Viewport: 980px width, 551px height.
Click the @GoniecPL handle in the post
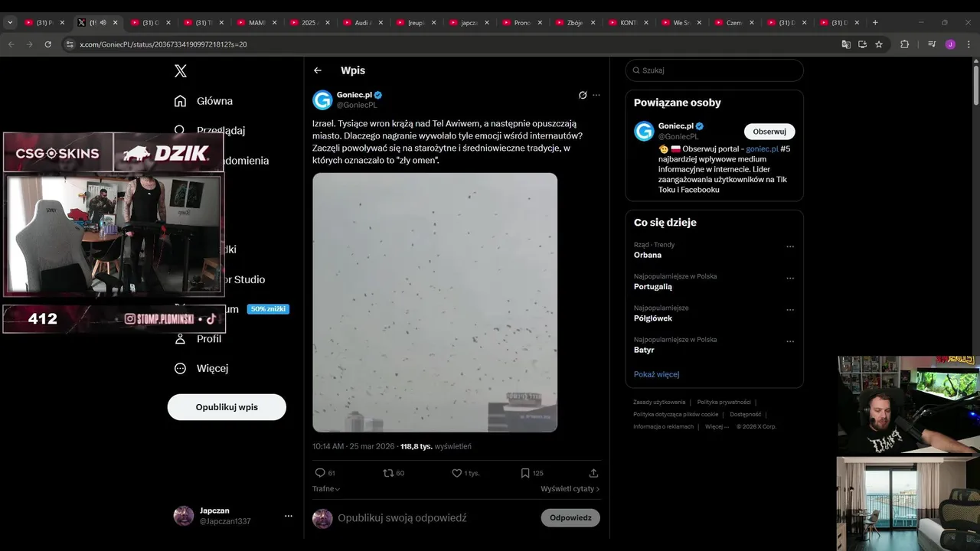pos(357,105)
